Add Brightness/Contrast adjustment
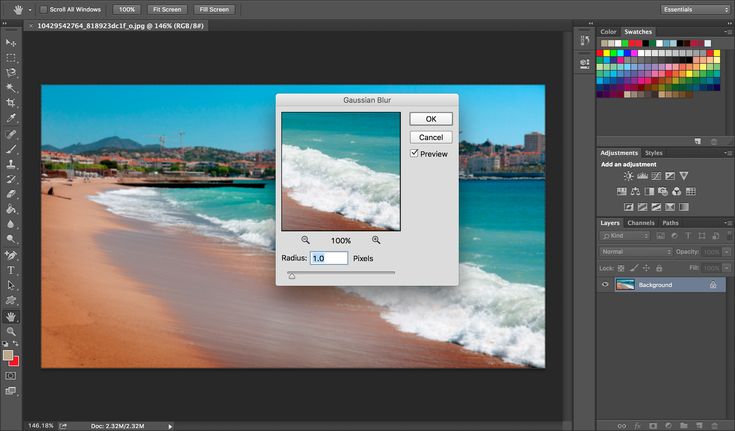This screenshot has width=735, height=431. click(x=628, y=176)
